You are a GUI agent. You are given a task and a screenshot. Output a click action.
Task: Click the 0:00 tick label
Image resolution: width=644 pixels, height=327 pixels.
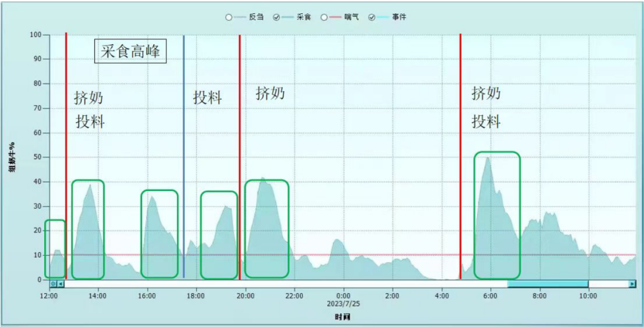[x=343, y=295]
